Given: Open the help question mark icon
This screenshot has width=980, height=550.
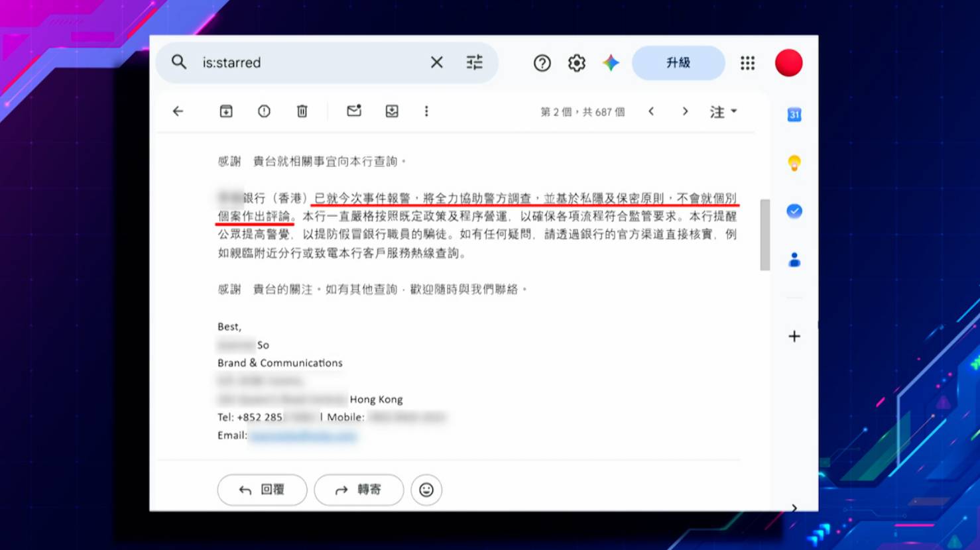Looking at the screenshot, I should coord(542,63).
